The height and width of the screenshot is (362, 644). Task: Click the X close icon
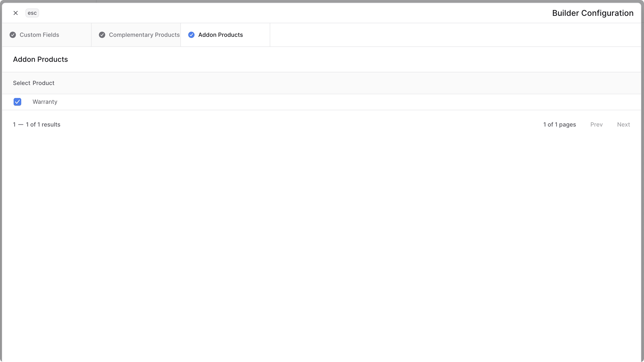coord(15,13)
